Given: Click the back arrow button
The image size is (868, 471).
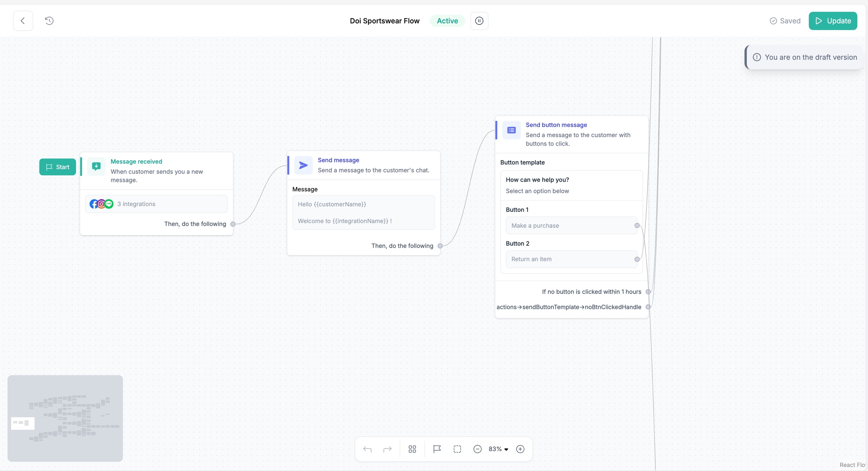Looking at the screenshot, I should tap(23, 21).
